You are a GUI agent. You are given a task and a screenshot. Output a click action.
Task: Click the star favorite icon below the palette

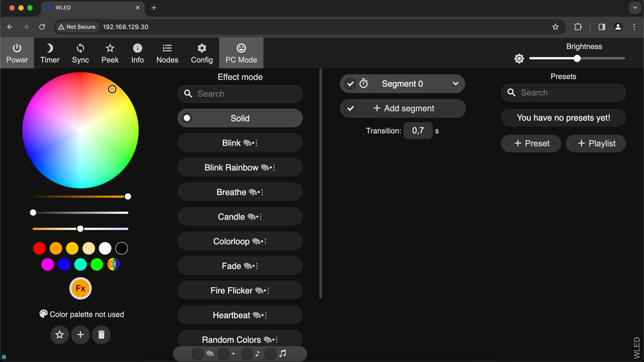click(60, 335)
